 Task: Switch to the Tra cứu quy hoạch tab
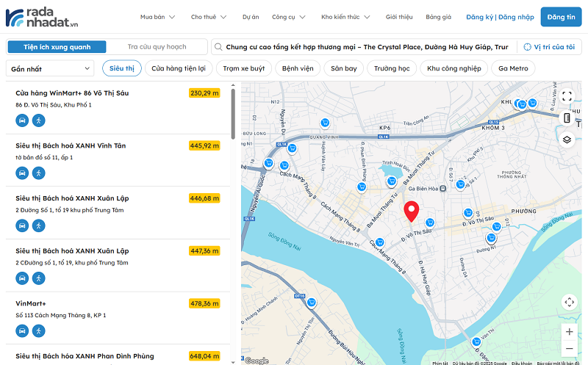point(157,47)
